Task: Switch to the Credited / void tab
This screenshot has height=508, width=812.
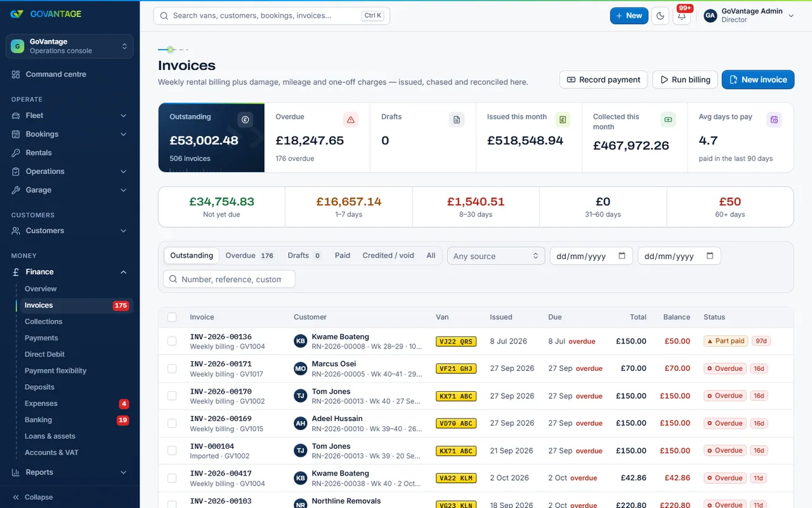Action: tap(388, 255)
